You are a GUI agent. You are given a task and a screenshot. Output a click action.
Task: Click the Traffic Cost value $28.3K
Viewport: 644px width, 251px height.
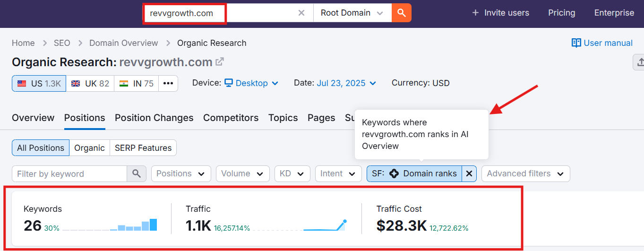(402, 225)
